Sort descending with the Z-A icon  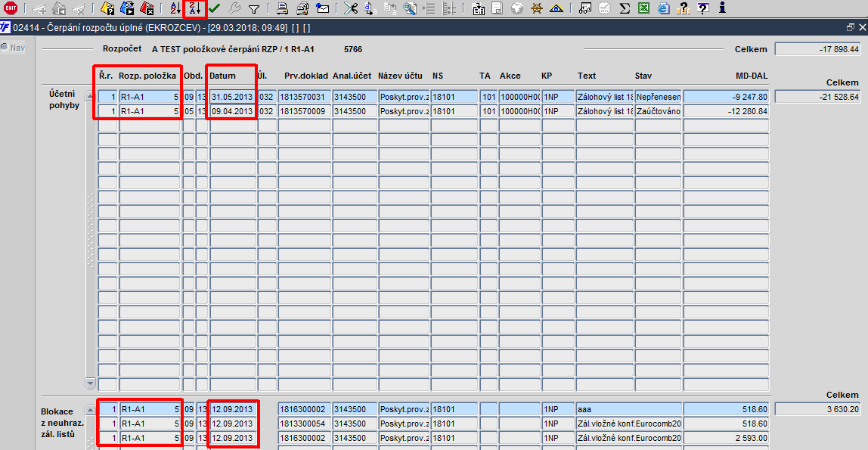point(195,8)
